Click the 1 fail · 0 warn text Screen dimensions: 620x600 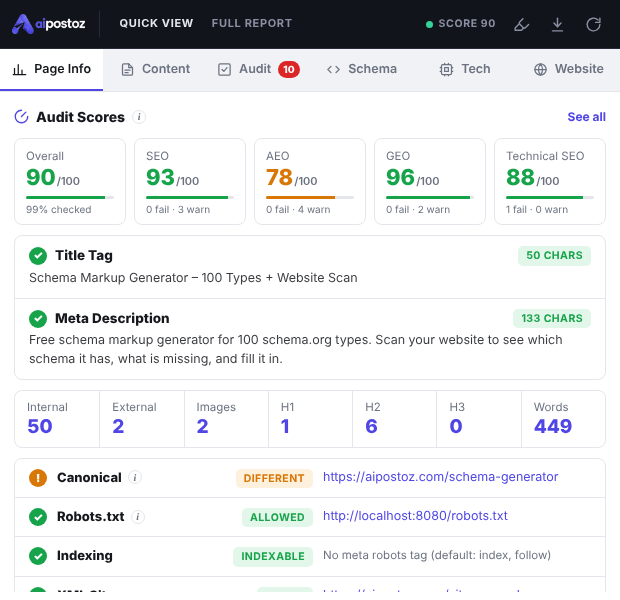[x=537, y=210]
